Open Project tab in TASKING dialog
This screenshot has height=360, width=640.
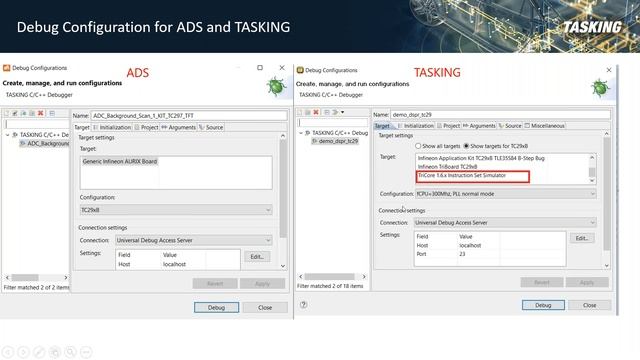click(x=449, y=126)
